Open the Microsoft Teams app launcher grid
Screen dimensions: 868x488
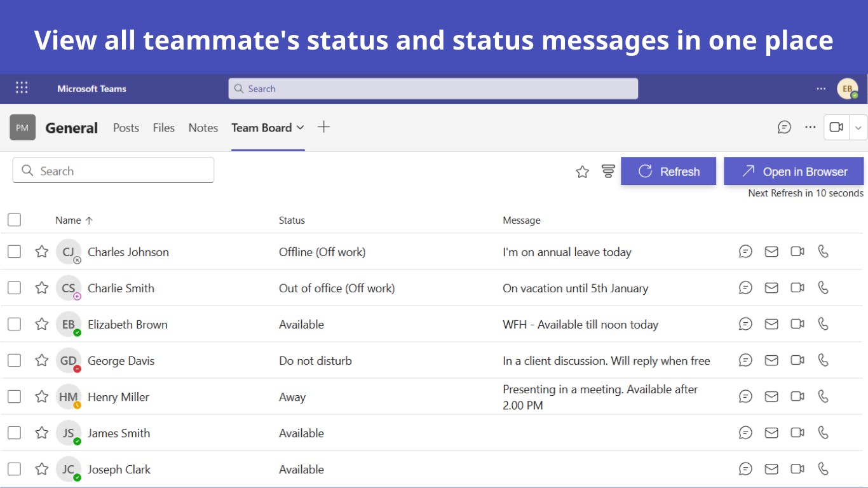[x=22, y=88]
